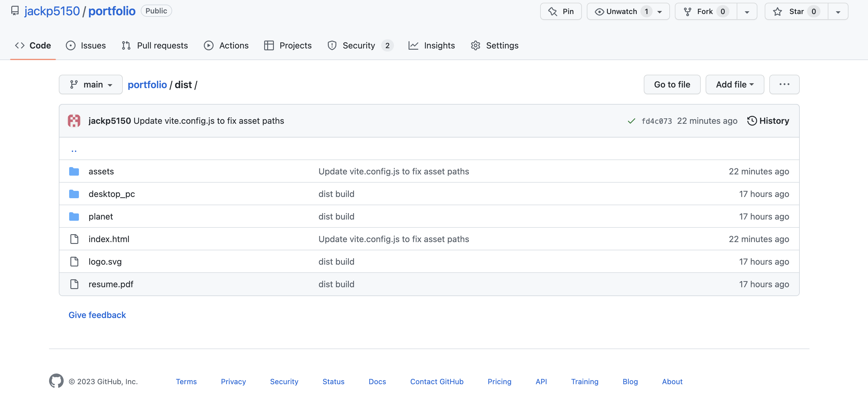
Task: Open the resume.pdf file name
Action: pos(111,284)
